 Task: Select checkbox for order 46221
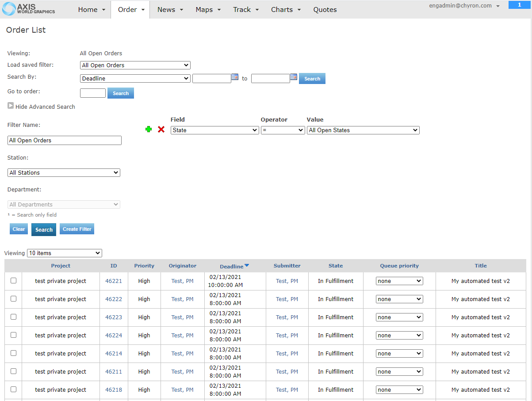(13, 281)
